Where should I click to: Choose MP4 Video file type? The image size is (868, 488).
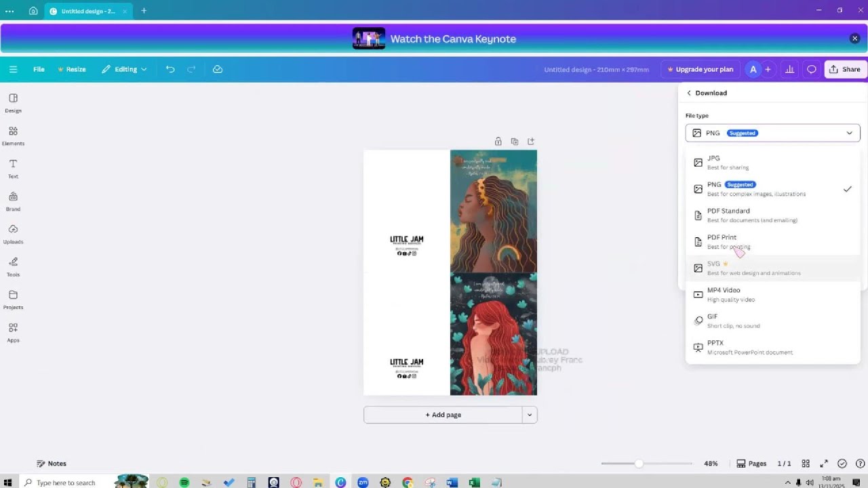[x=772, y=295]
